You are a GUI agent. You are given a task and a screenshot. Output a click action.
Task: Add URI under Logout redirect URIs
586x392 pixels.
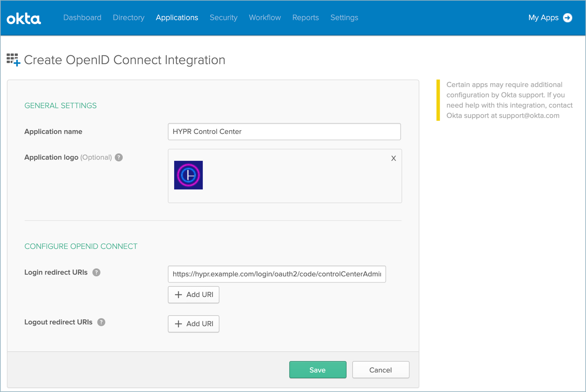coord(194,324)
